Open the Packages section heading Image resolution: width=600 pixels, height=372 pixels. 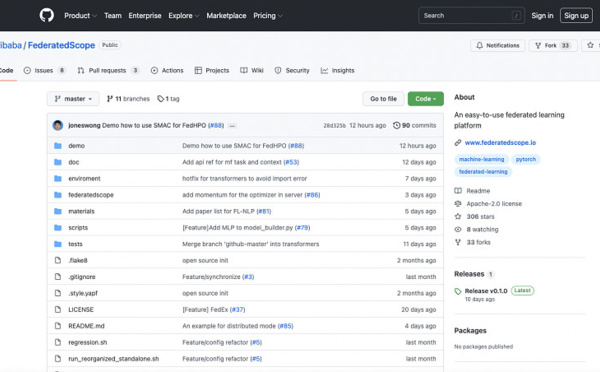tap(470, 331)
